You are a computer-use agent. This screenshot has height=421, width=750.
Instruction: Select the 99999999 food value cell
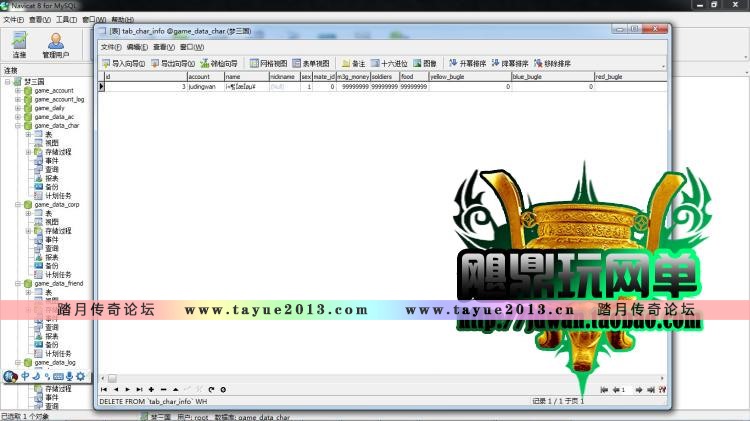[x=414, y=87]
